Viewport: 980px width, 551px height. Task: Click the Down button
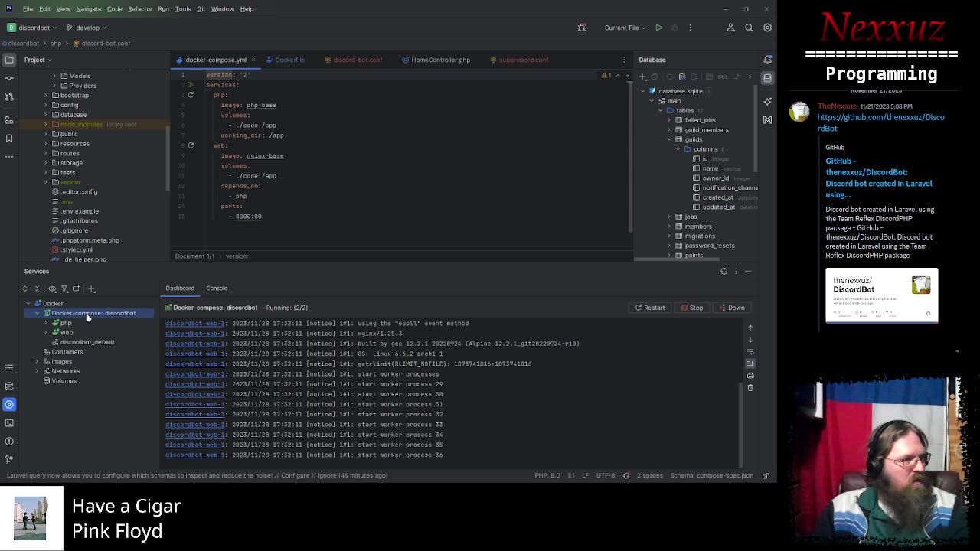click(x=732, y=308)
